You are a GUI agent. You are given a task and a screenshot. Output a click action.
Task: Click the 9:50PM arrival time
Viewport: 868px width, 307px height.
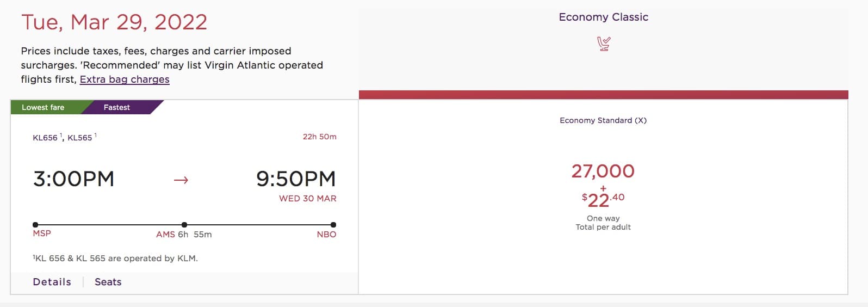296,179
